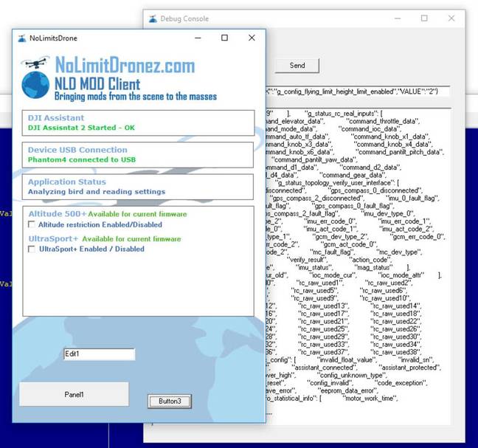Click 'Analyzing bird and reading settings' status

97,191
